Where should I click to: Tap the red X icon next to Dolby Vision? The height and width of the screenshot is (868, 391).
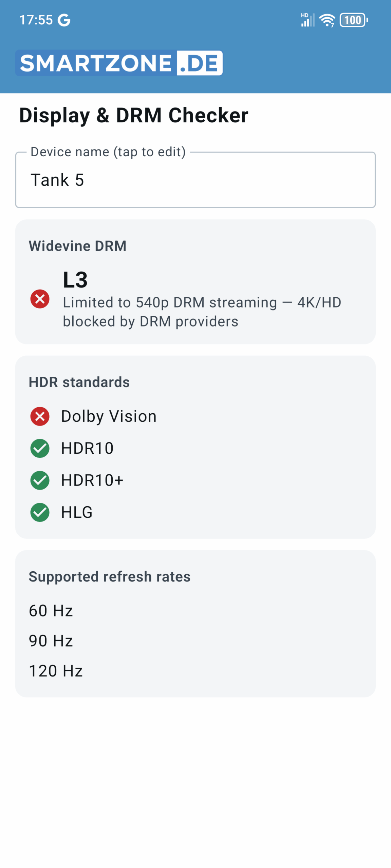pyautogui.click(x=40, y=416)
